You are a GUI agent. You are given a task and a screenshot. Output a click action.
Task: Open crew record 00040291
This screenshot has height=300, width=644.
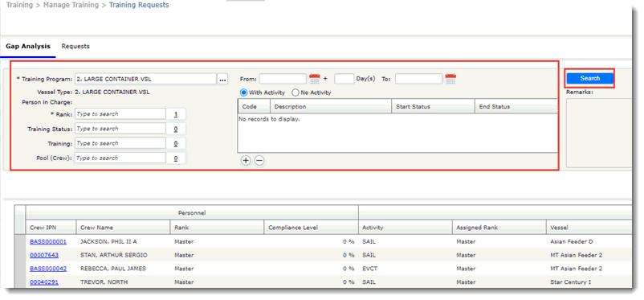[44, 282]
